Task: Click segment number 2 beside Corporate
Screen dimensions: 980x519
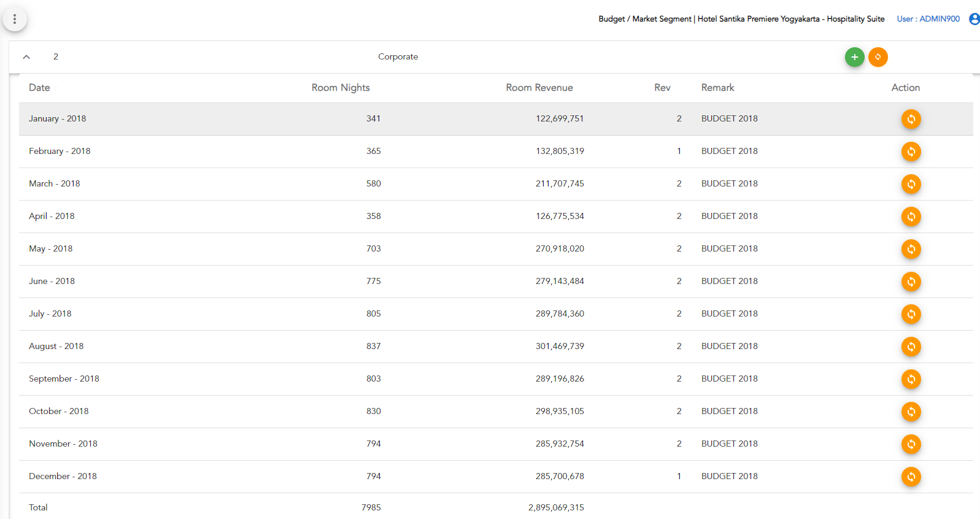Action: (x=55, y=56)
